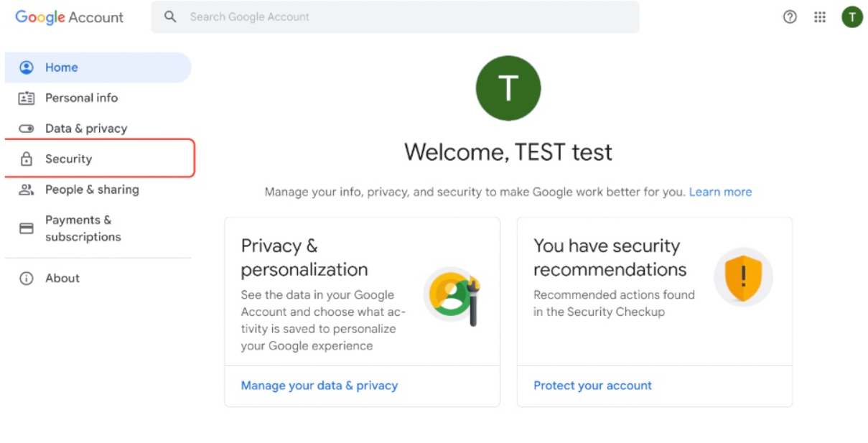
Task: Click Manage your data & privacy link
Action: coord(319,386)
